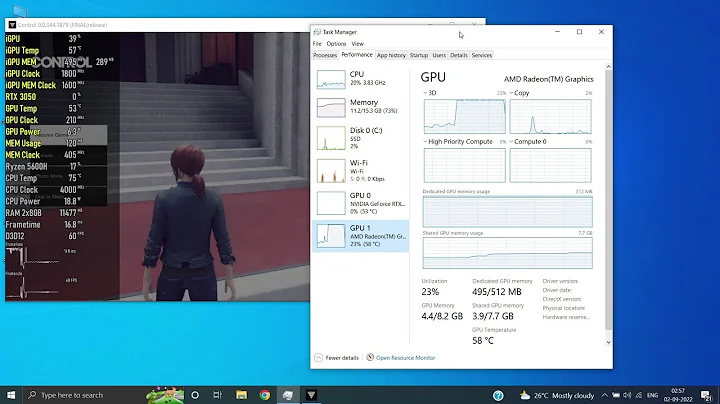
Task: Open the File menu in Task Manager
Action: click(x=317, y=44)
